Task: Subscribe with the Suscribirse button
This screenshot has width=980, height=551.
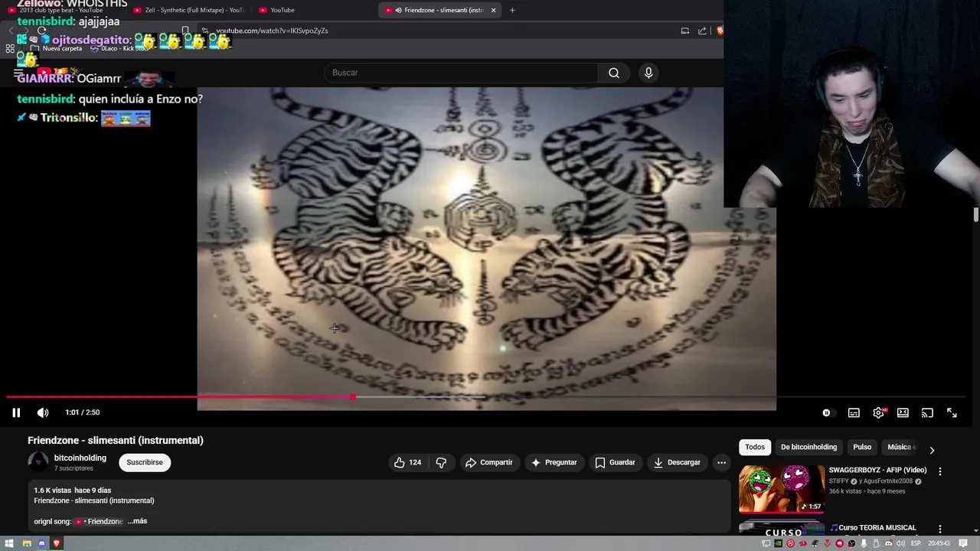Action: pyautogui.click(x=145, y=462)
